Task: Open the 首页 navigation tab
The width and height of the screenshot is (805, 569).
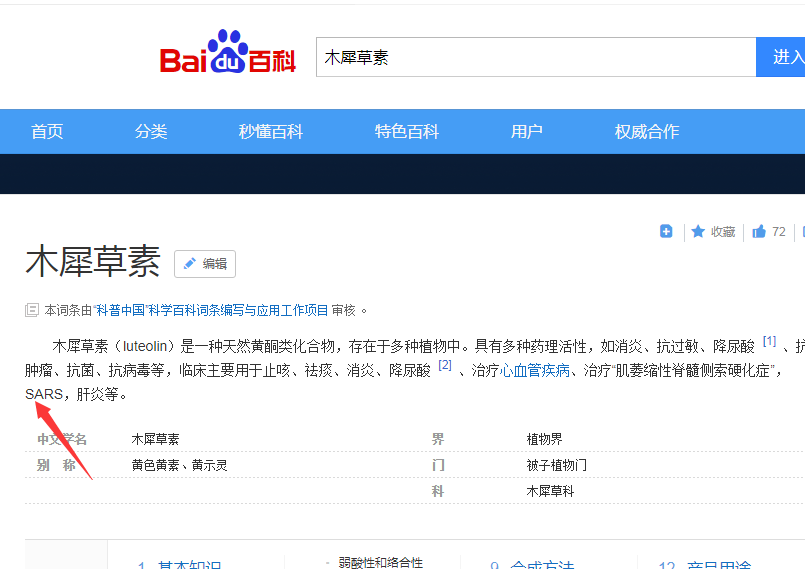Action: tap(47, 131)
